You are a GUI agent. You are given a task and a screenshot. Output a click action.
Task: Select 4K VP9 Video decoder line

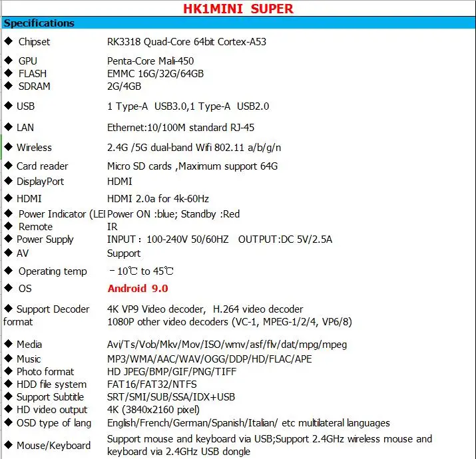click(205, 309)
